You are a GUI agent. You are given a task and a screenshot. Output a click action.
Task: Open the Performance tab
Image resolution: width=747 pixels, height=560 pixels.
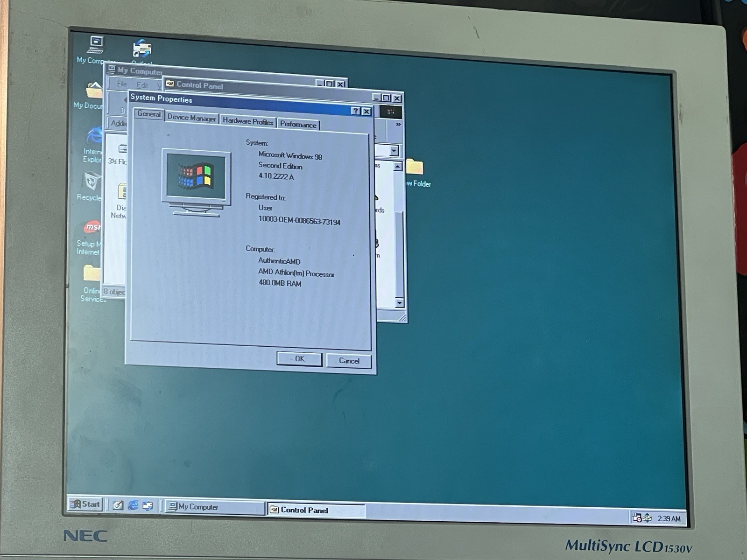pos(298,124)
